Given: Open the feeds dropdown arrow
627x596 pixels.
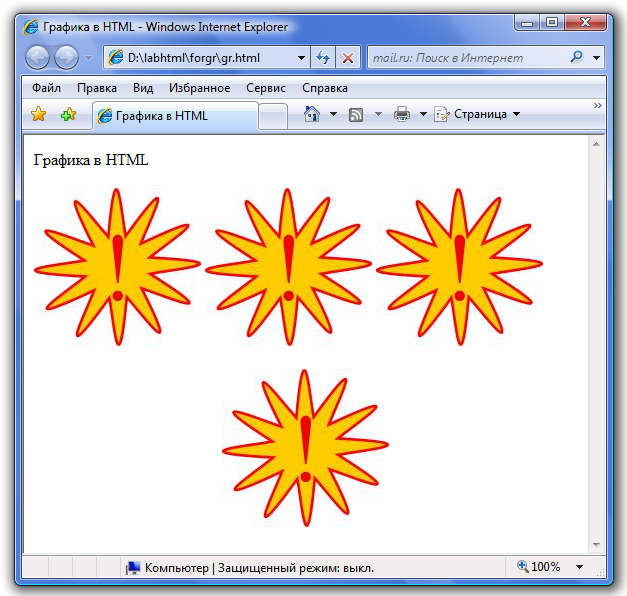Looking at the screenshot, I should pyautogui.click(x=378, y=114).
